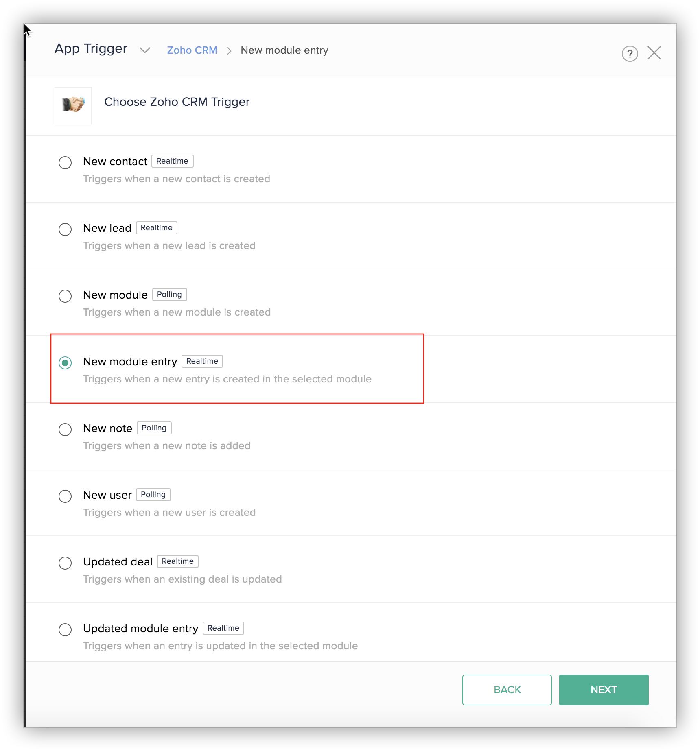Select Updated module entry radio button

pyautogui.click(x=65, y=630)
